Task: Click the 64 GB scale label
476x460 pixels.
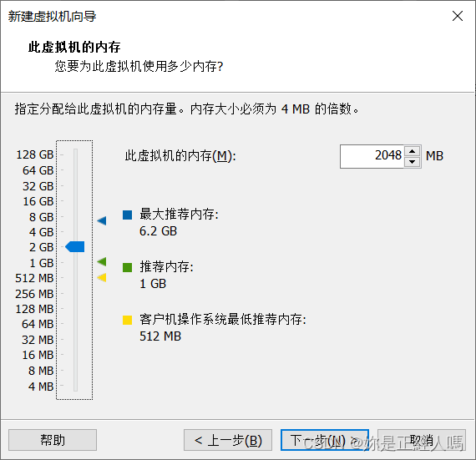Action: pyautogui.click(x=38, y=170)
